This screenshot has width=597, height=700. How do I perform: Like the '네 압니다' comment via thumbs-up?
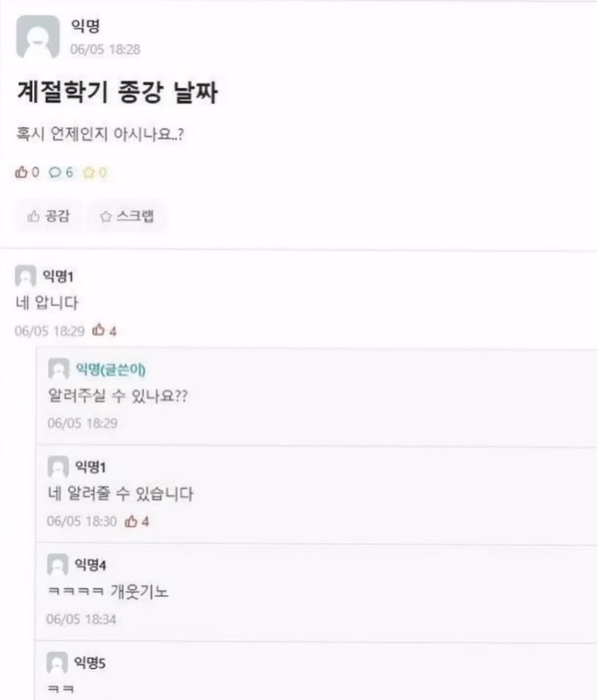click(99, 330)
